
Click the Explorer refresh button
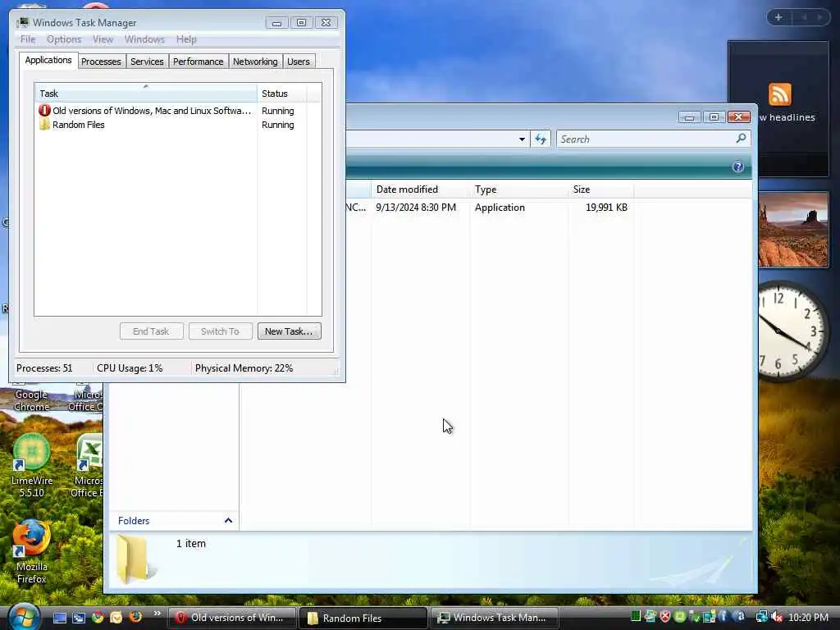point(541,139)
